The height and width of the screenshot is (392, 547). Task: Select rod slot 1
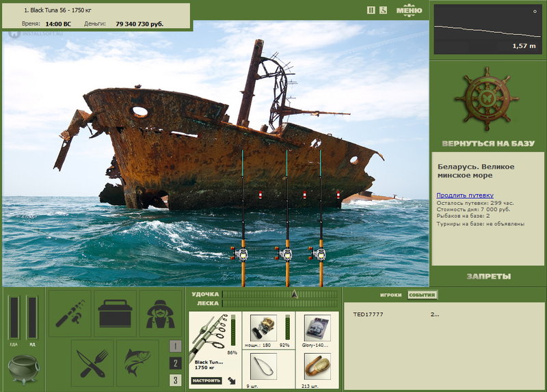(x=176, y=346)
